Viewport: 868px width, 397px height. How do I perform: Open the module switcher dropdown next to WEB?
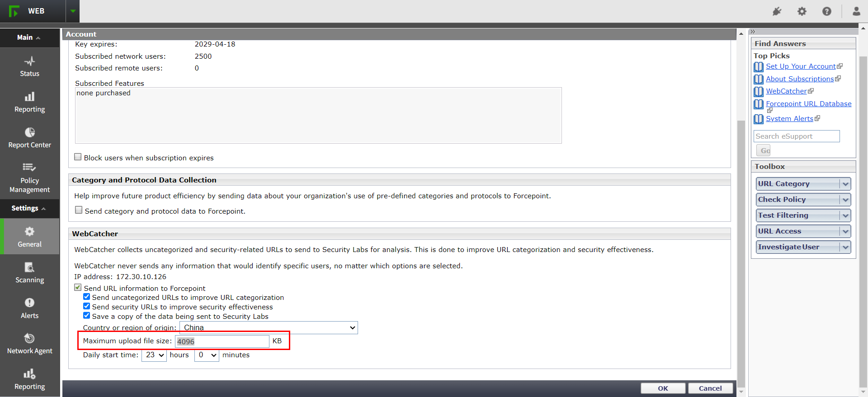tap(73, 11)
